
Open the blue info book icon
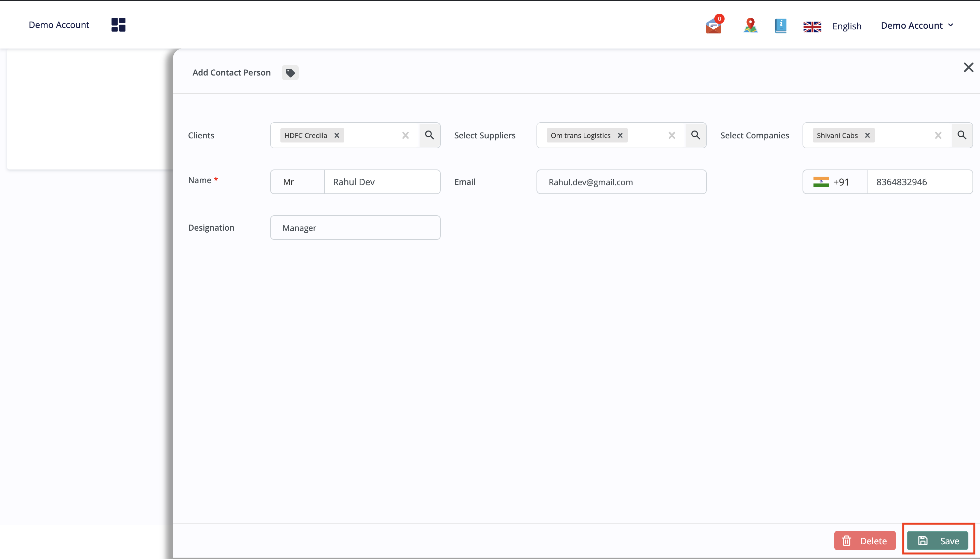coord(780,26)
